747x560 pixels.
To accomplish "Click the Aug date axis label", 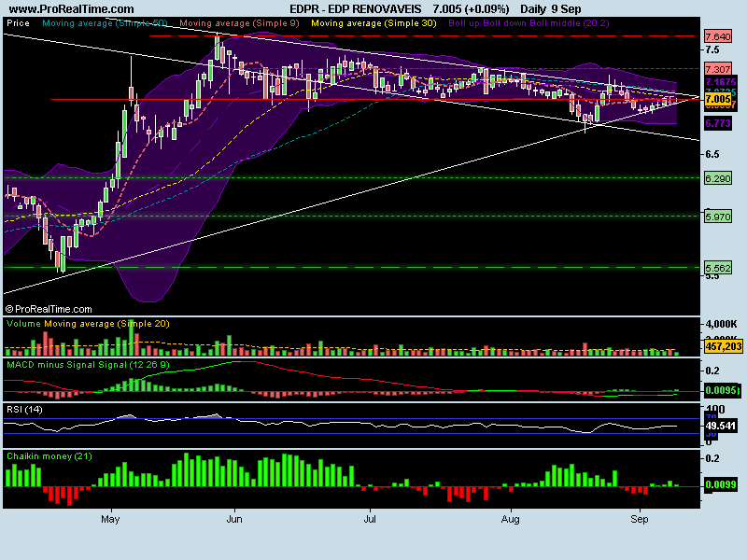I will tap(510, 519).
